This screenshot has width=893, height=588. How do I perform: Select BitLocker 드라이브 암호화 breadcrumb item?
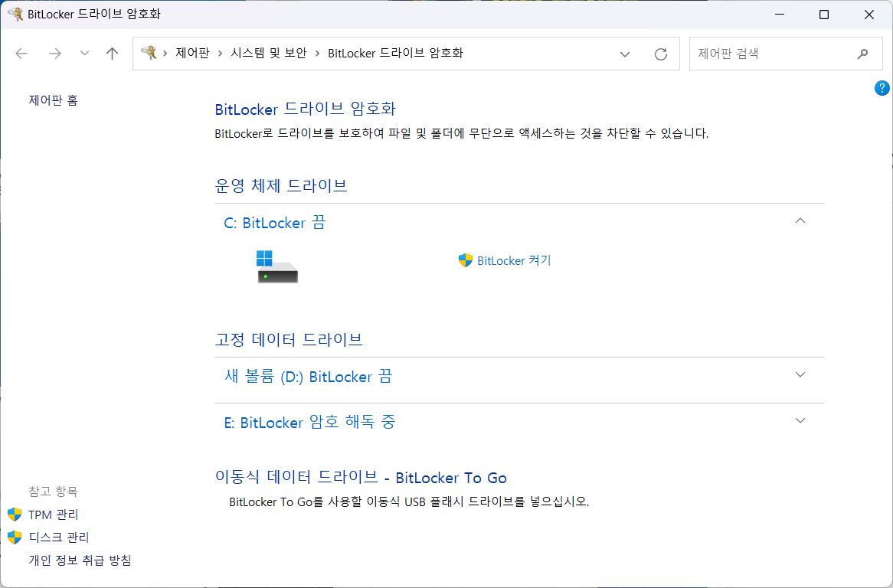[x=396, y=53]
